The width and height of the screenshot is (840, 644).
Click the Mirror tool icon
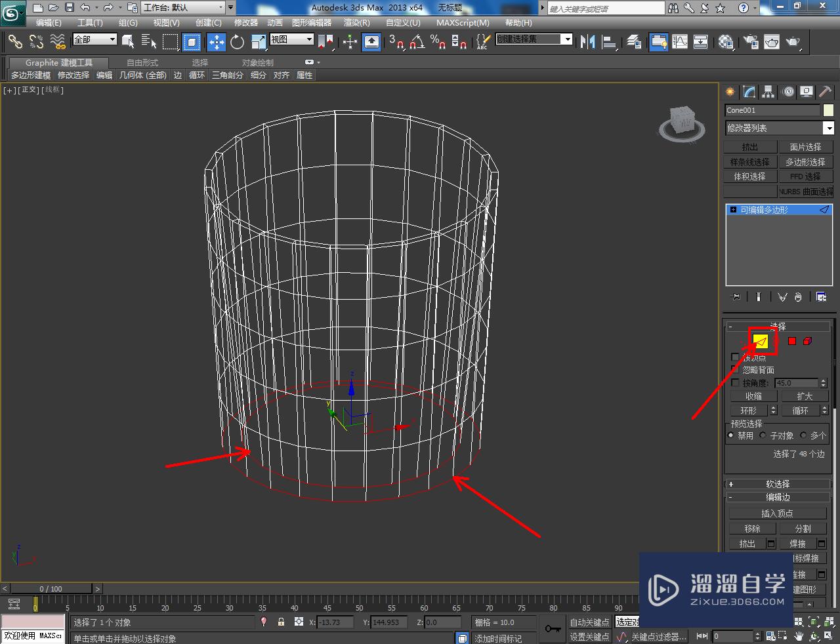tap(588, 42)
